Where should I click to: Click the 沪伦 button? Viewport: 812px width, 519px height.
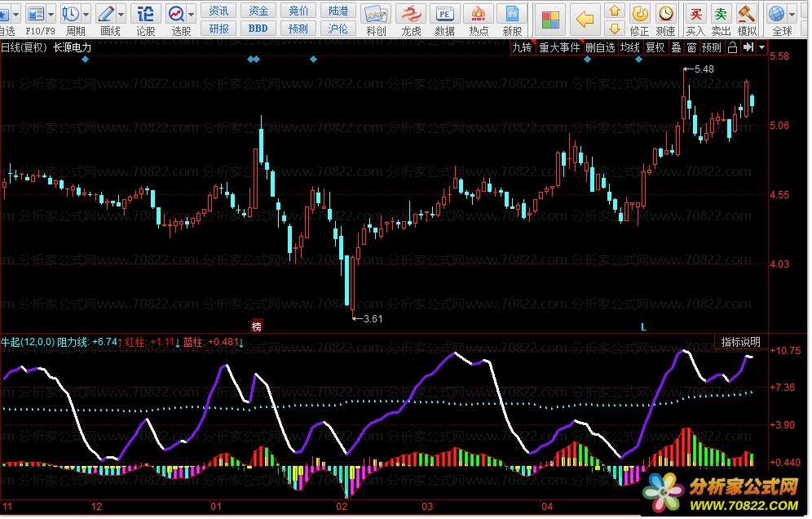[x=338, y=29]
